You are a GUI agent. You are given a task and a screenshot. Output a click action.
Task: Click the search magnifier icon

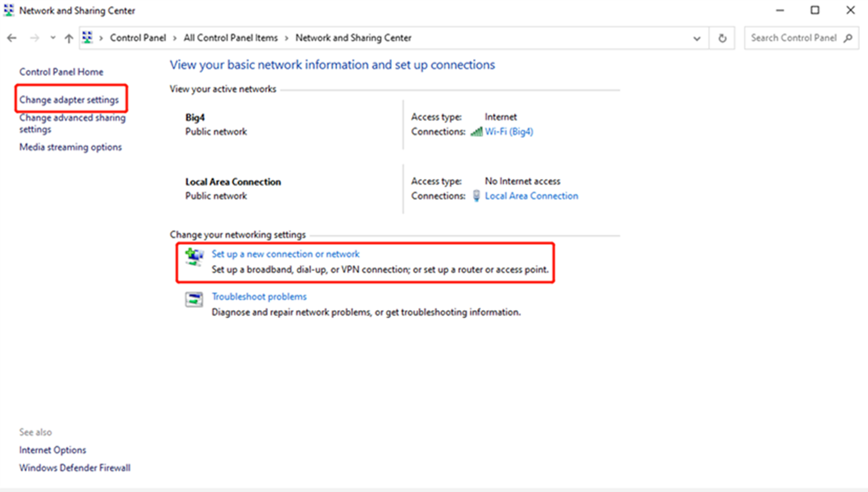[x=848, y=38]
